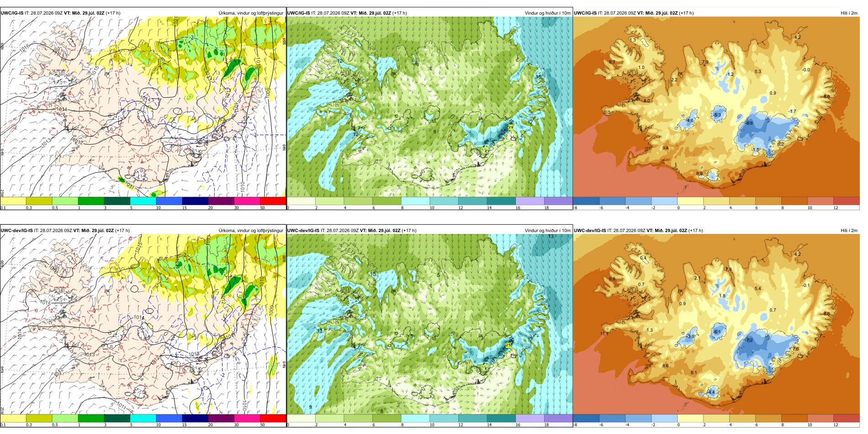Pick the magenta 30 swatch in bottom precipitation legend
The width and height of the screenshot is (868, 434).
coord(247,418)
